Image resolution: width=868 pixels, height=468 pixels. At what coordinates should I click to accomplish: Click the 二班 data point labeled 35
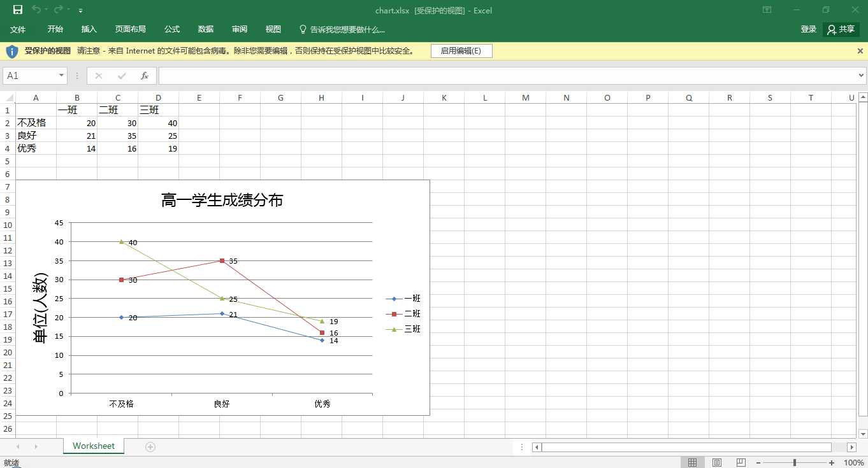click(x=222, y=260)
